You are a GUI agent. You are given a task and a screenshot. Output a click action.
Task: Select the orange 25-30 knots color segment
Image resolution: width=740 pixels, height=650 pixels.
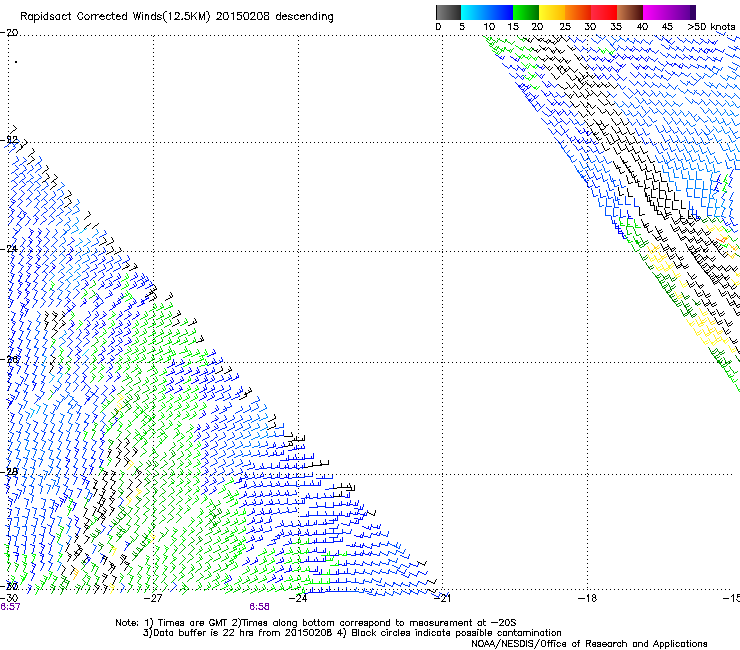coord(578,12)
